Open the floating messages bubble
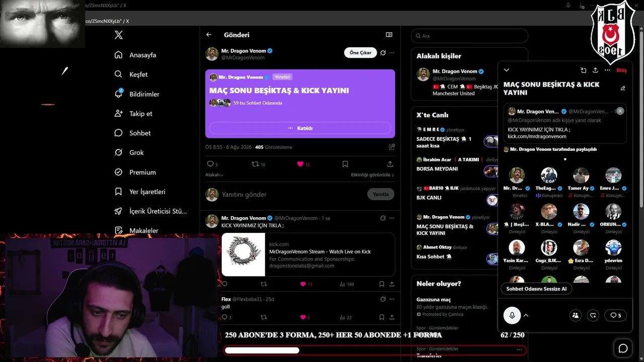 click(x=623, y=348)
